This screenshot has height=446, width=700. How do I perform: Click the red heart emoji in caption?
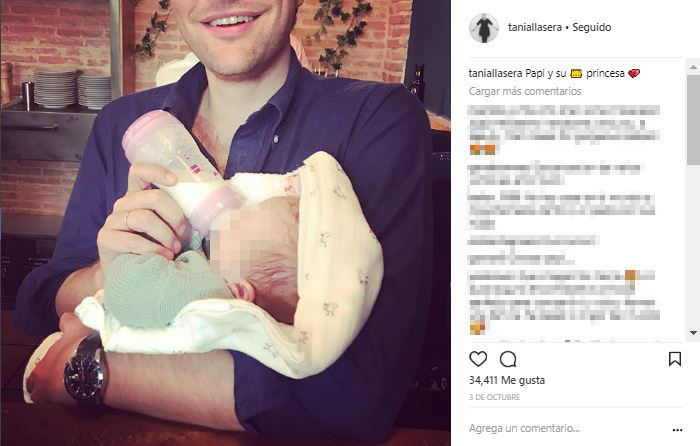[634, 73]
